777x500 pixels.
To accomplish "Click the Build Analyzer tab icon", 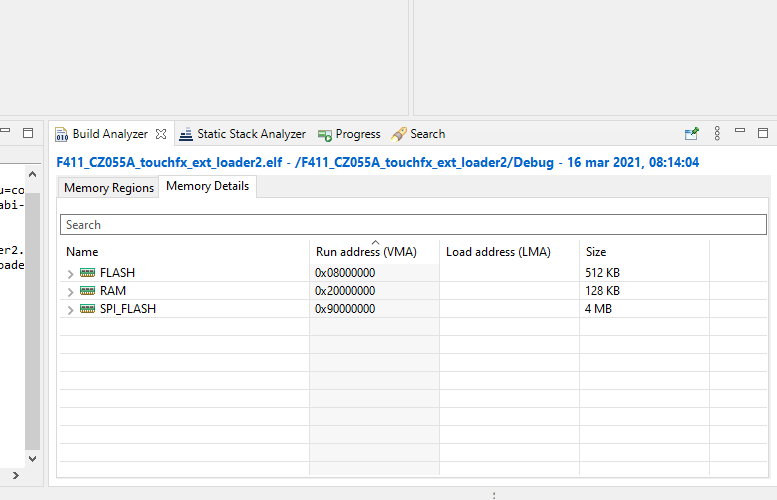I will point(61,134).
